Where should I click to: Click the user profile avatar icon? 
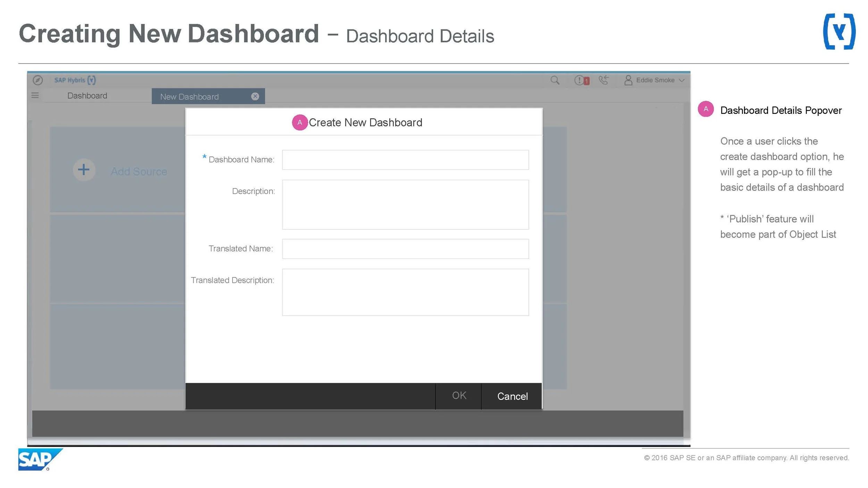tap(628, 80)
